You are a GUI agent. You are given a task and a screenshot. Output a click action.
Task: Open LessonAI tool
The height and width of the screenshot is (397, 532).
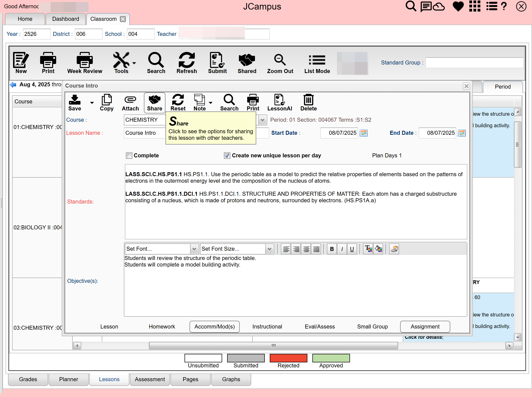(x=280, y=102)
